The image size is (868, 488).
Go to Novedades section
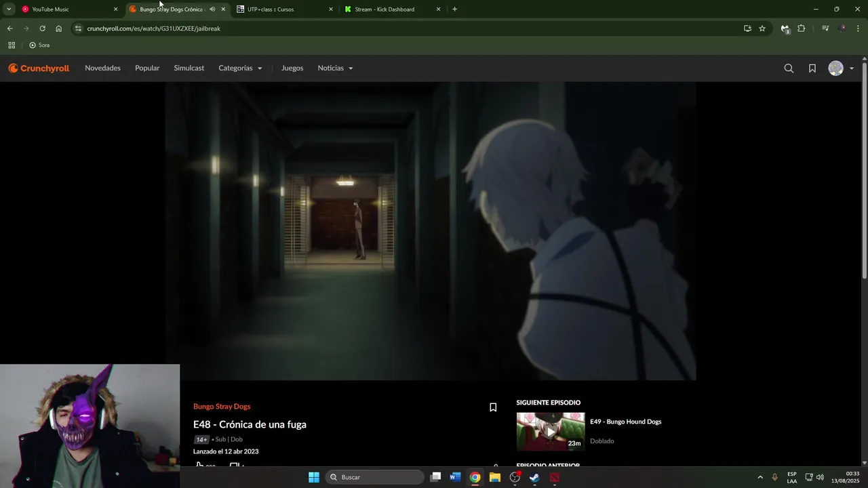pyautogui.click(x=102, y=68)
